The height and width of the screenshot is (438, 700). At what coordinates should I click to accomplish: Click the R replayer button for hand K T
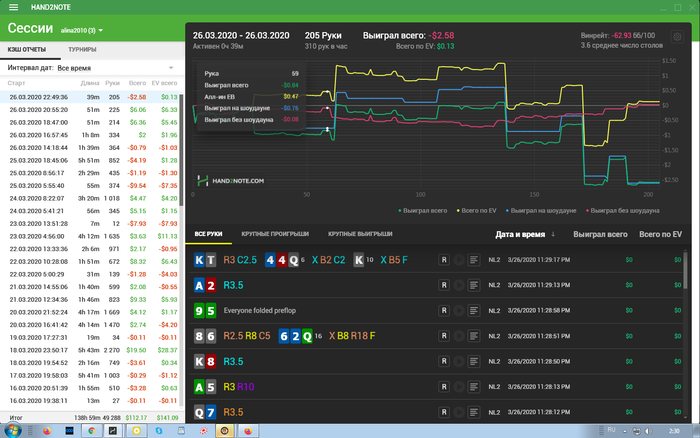[444, 260]
